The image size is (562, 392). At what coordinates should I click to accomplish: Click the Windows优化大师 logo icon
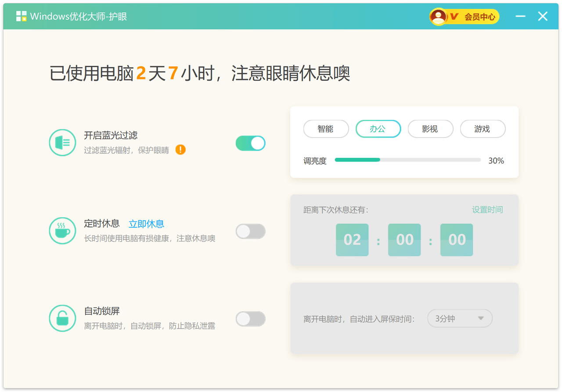(21, 17)
